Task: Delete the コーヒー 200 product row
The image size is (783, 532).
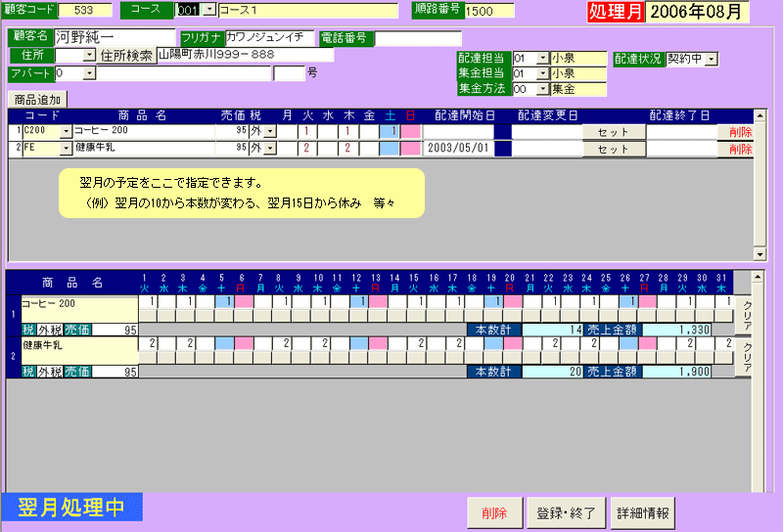Action: click(x=739, y=131)
